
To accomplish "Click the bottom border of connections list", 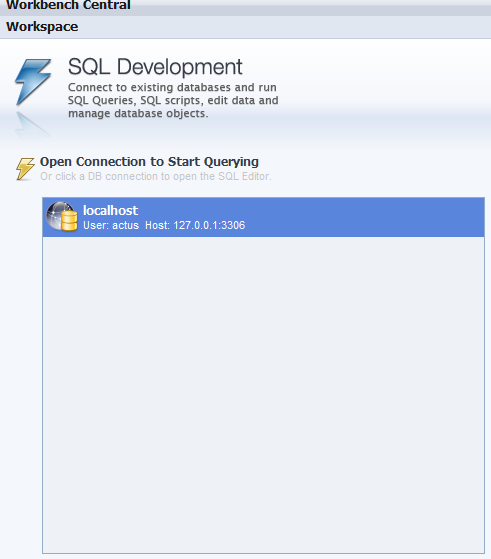I will [x=263, y=553].
